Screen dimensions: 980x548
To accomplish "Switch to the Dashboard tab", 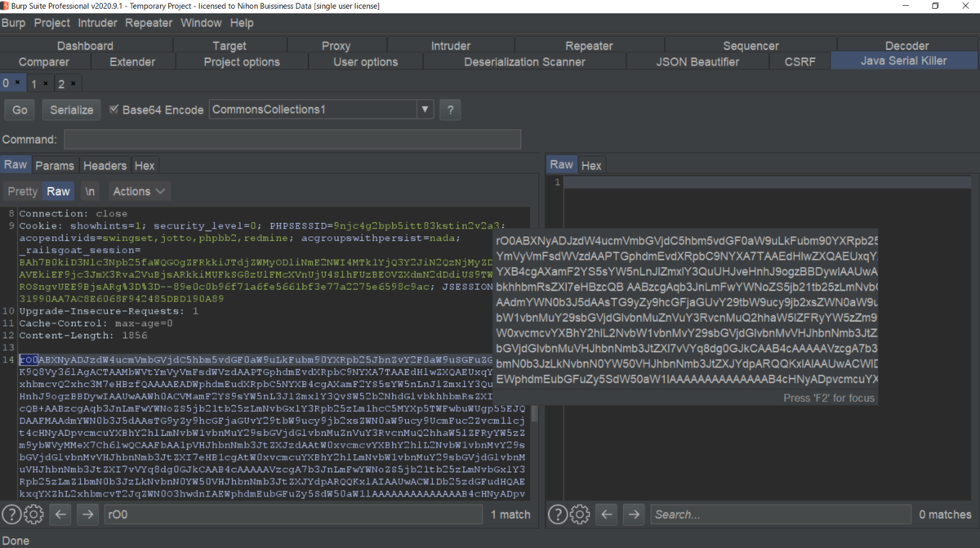I will point(86,46).
